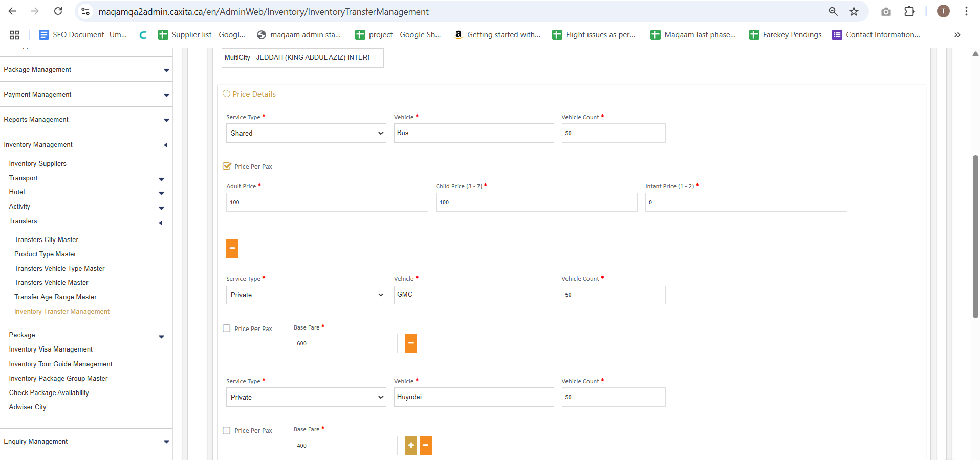Screen dimensions: 980x460
Task: Uncheck Price Per Pax for Bus vehicle
Action: [x=227, y=166]
